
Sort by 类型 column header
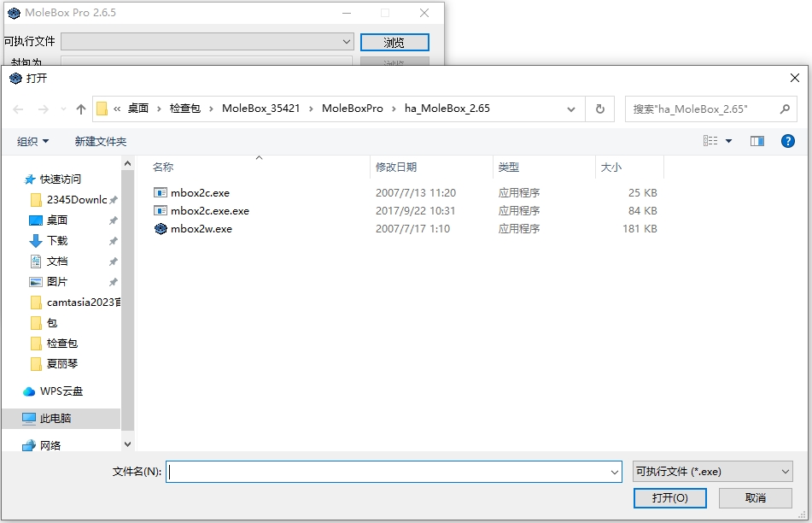tap(509, 167)
